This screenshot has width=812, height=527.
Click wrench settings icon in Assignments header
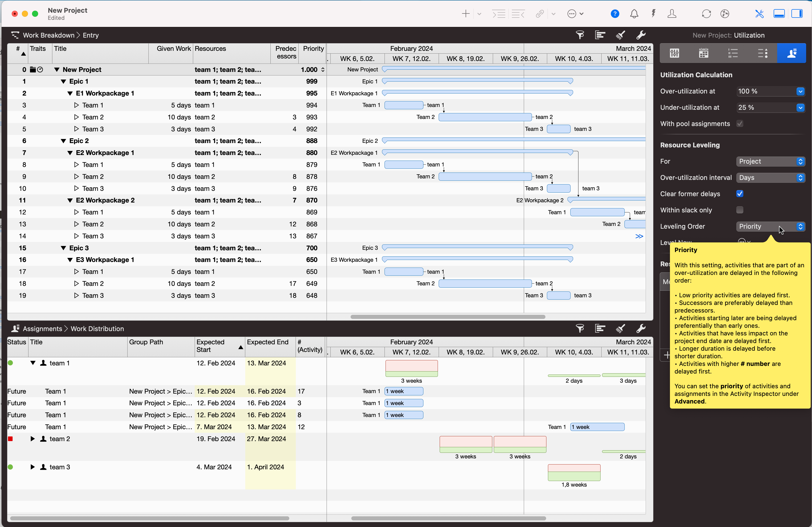pos(641,329)
